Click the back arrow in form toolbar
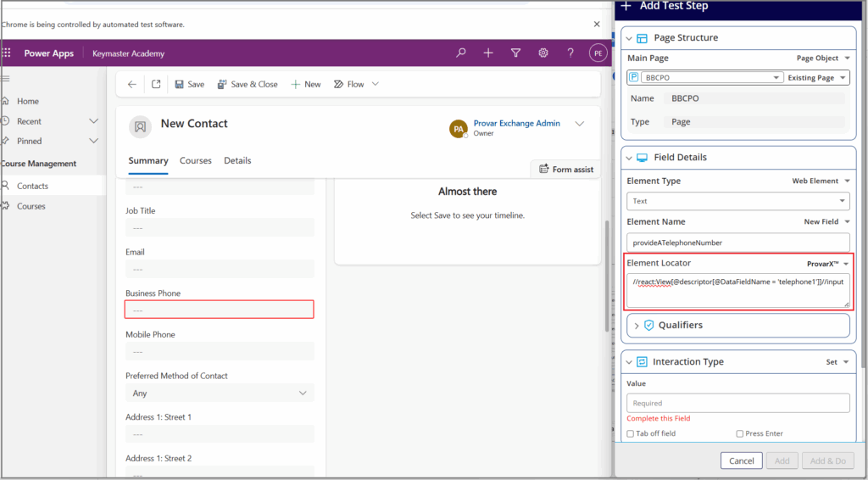This screenshot has height=480, width=868. tap(131, 84)
